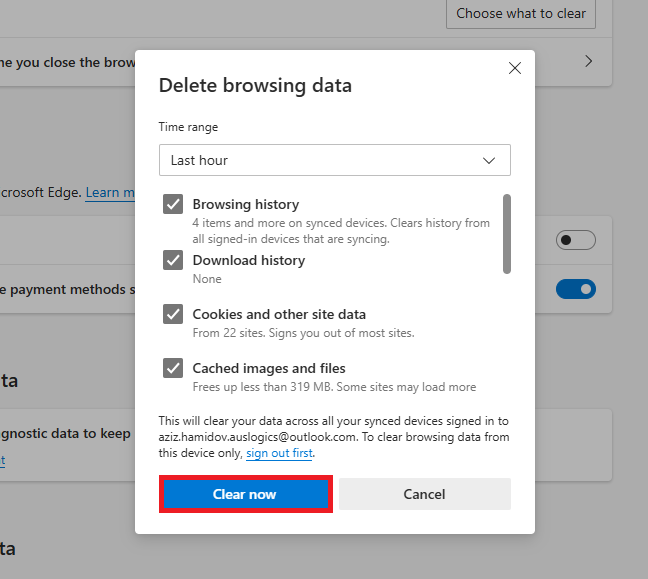
Task: Expand the row chevron below Choose what to clear
Action: point(589,62)
